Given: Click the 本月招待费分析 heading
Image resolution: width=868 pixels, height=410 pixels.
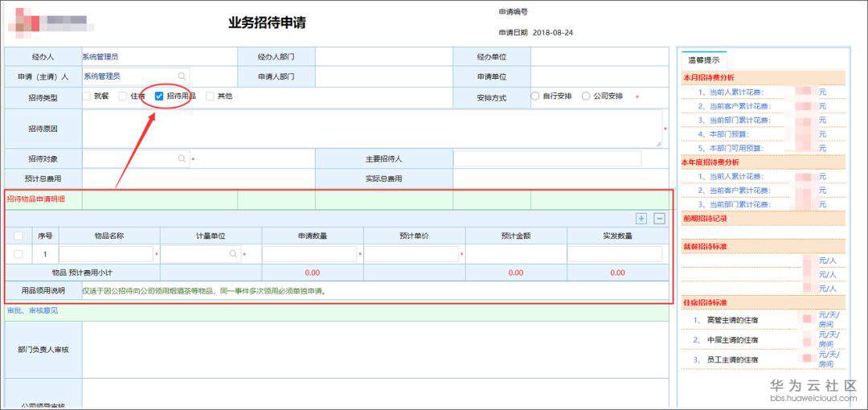Looking at the screenshot, I should tap(709, 77).
